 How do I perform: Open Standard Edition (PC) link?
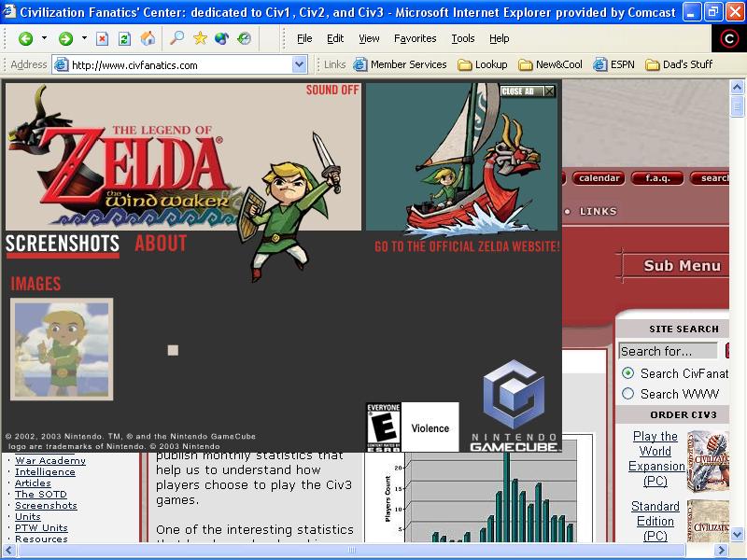[x=655, y=521]
